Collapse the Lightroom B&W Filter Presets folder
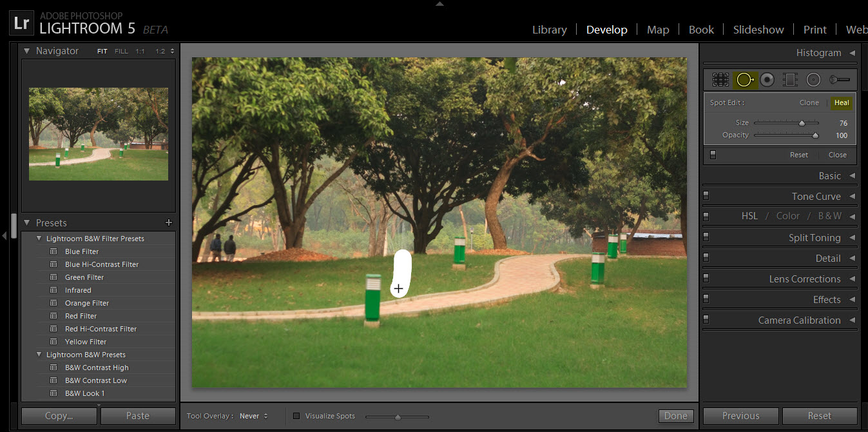Viewport: 868px width, 432px height. tap(39, 239)
